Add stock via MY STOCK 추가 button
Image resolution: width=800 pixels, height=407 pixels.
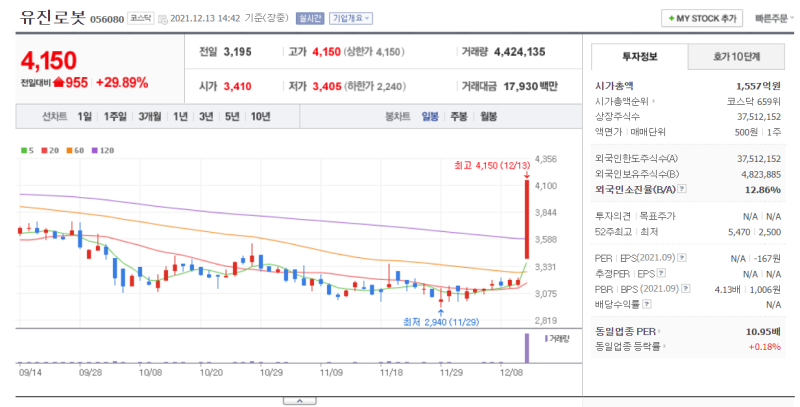point(702,18)
